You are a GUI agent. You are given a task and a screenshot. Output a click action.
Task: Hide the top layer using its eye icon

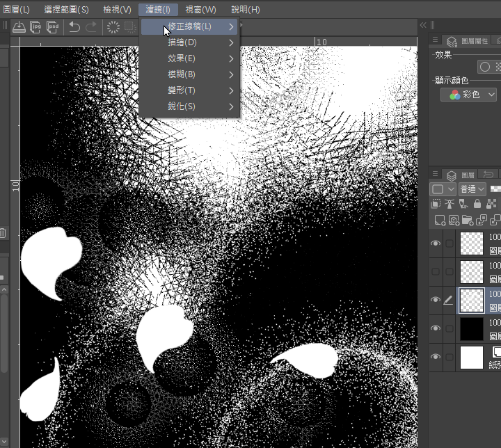436,243
